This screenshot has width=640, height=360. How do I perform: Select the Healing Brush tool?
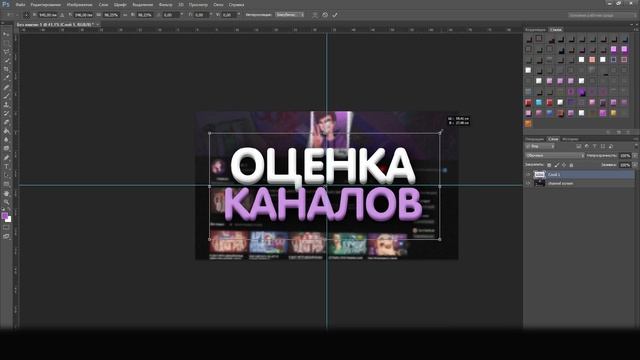click(x=6, y=87)
